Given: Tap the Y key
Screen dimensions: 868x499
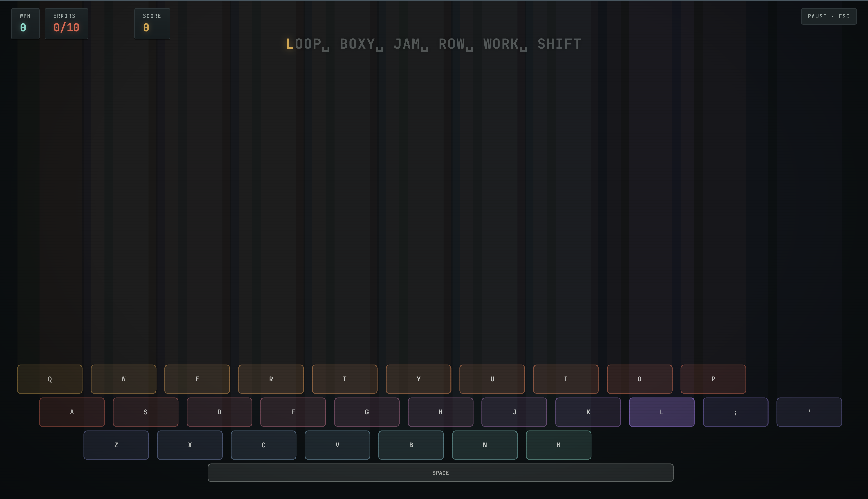Looking at the screenshot, I should [x=419, y=379].
